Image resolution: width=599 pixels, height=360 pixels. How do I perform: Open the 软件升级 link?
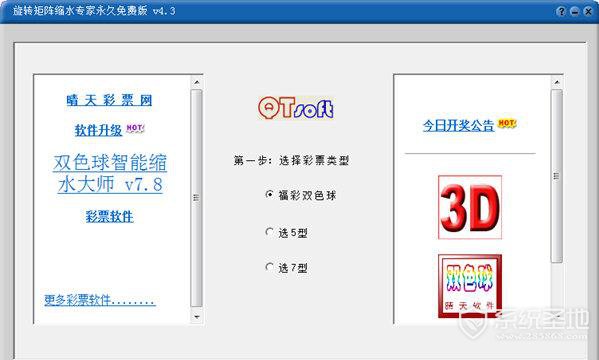click(x=98, y=130)
